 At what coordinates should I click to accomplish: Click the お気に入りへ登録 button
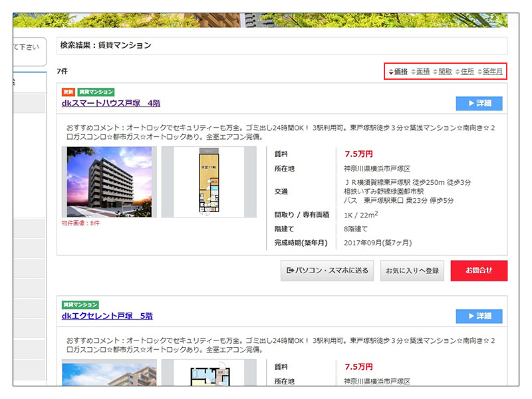[x=412, y=271]
